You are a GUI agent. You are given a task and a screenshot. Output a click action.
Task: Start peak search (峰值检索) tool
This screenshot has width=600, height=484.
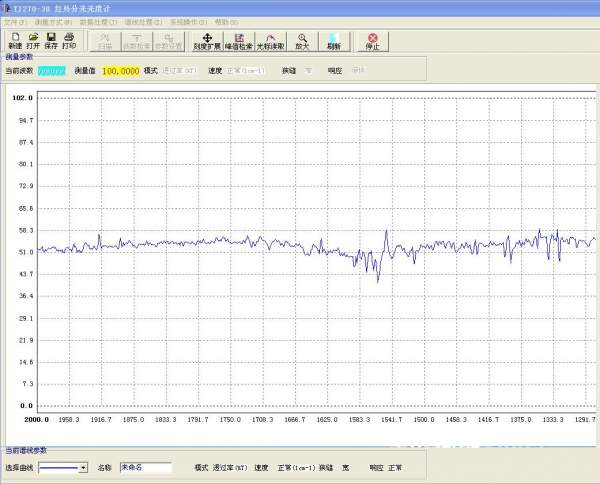(x=239, y=41)
